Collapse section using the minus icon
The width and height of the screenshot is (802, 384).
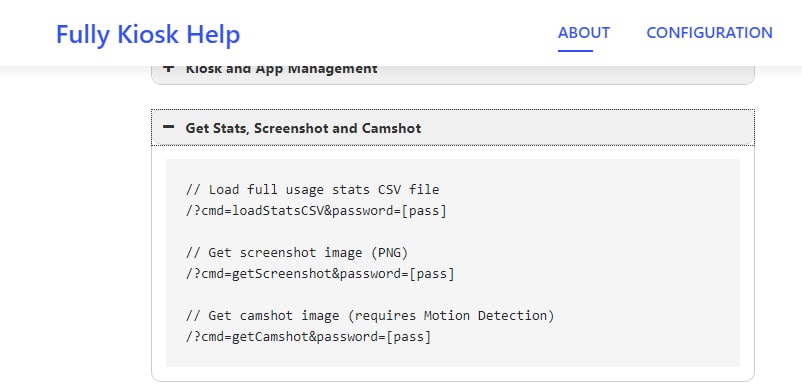[x=168, y=127]
